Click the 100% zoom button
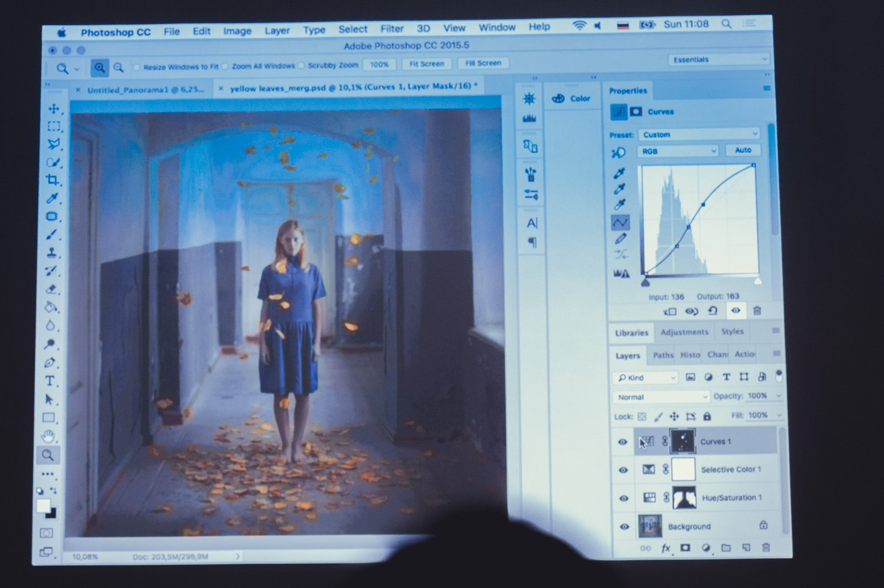This screenshot has height=588, width=884. 379,65
